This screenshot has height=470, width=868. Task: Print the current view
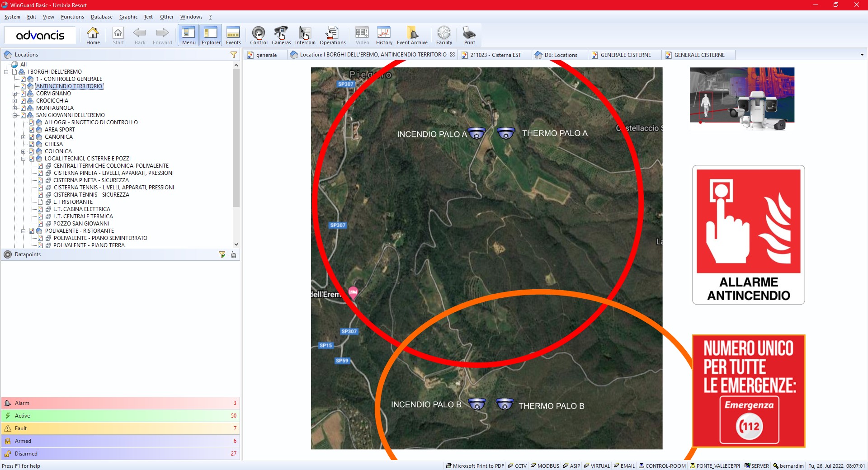(x=469, y=36)
